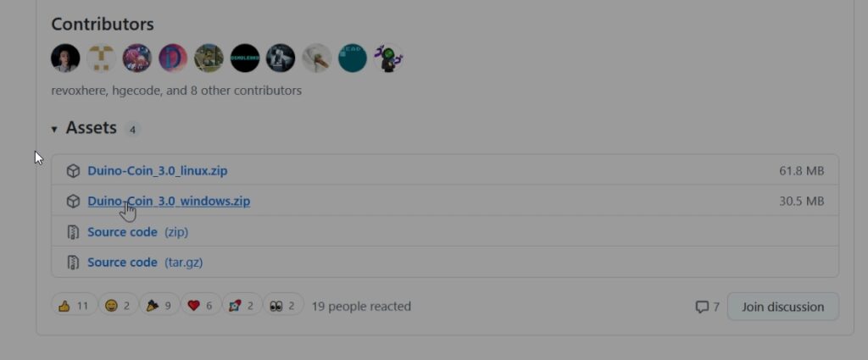Click the file-zip icon beside Source code (zip)
868x360 pixels.
click(x=74, y=232)
